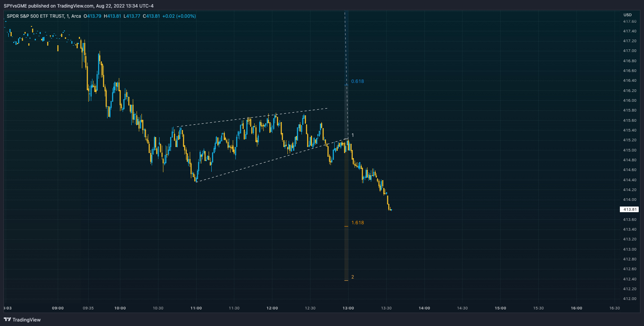Click the symbol title SPDR S&P 500 ETF TRUST
644x326 pixels.
35,16
